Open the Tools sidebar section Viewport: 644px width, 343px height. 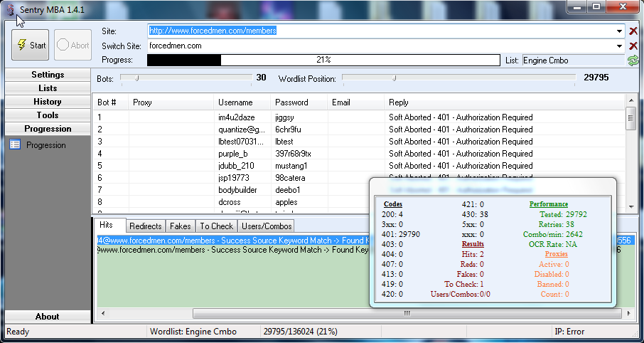(48, 115)
